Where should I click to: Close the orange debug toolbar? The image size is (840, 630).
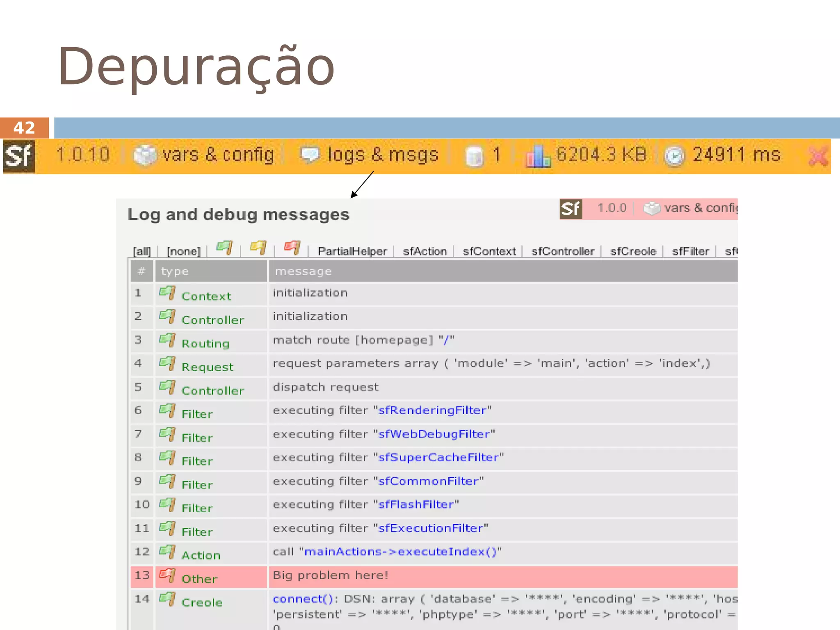click(817, 156)
